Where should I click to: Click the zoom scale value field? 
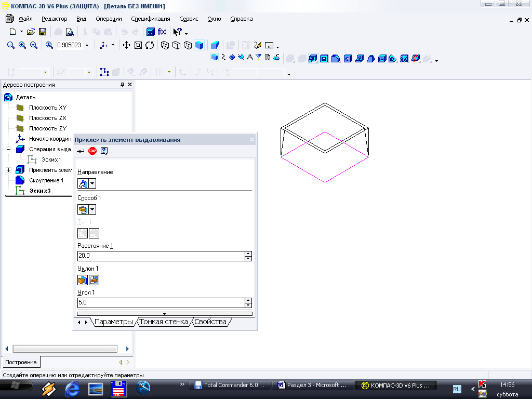tap(69, 45)
